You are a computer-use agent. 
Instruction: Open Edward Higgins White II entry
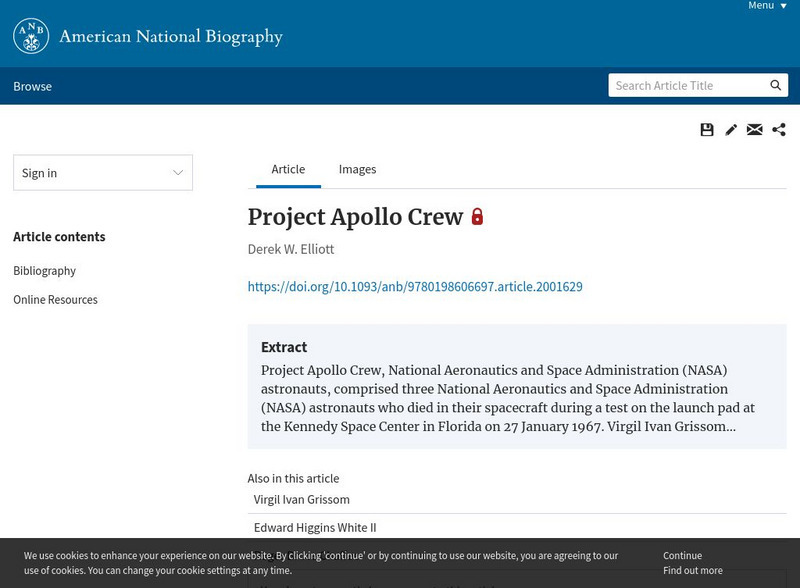(x=315, y=528)
